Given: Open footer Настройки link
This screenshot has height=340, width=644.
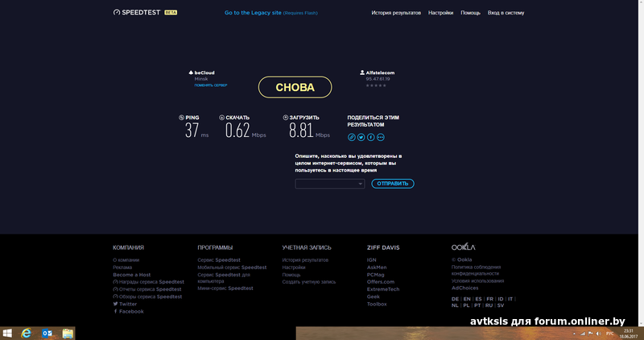Looking at the screenshot, I should coord(294,267).
